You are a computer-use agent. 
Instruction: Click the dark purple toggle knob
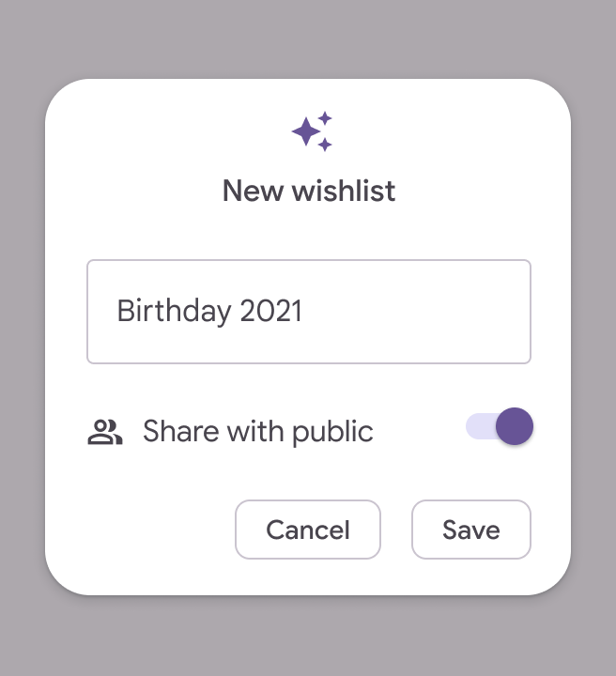coord(514,426)
